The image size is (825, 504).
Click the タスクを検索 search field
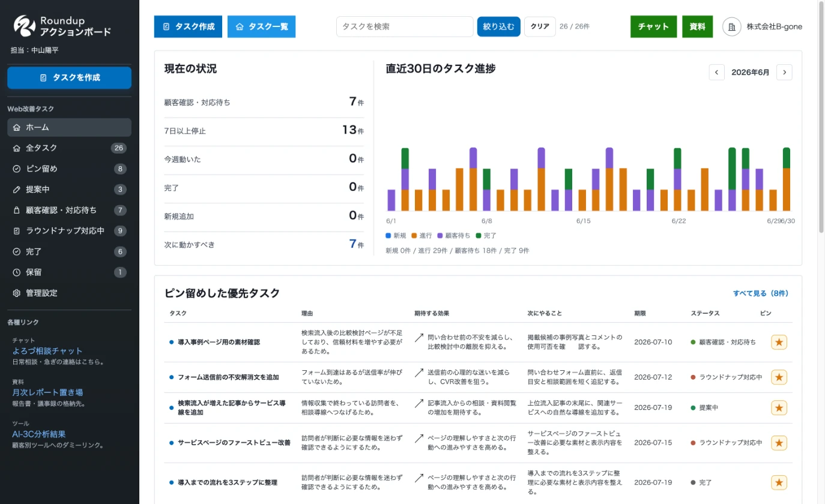tap(405, 26)
